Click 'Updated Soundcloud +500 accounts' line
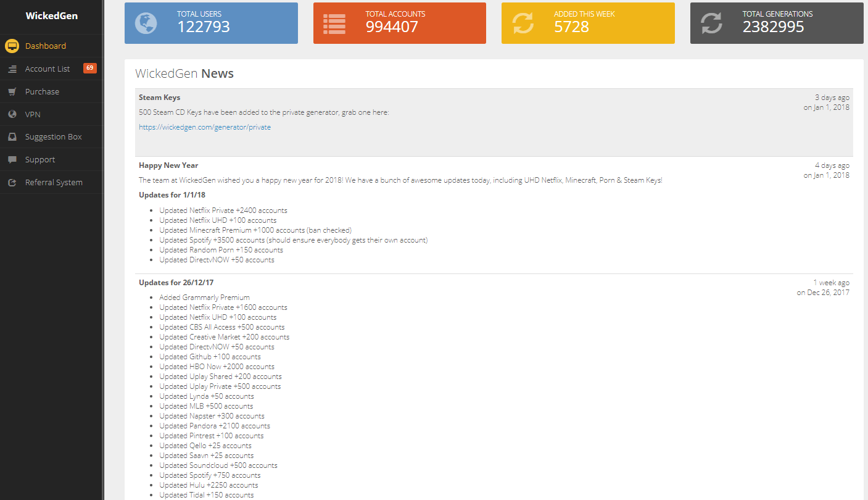The width and height of the screenshot is (868, 500). 218,465
